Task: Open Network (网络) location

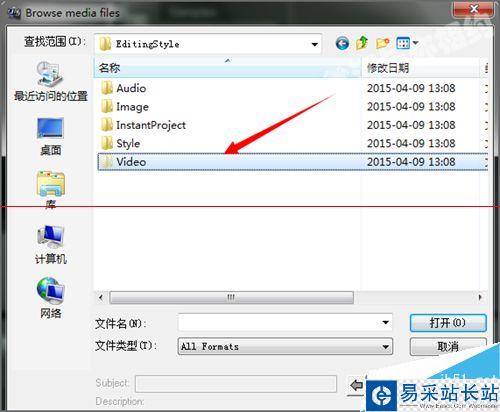Action: pos(50,298)
